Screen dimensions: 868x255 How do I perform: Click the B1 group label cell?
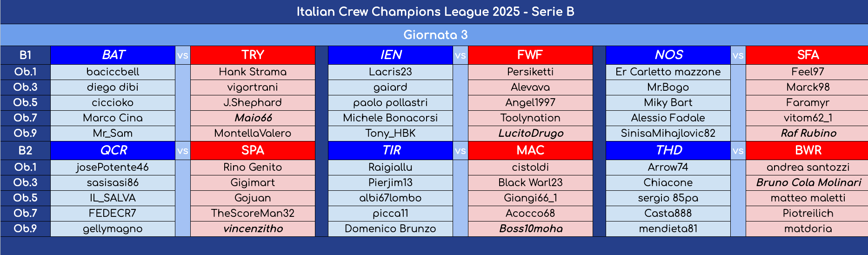[x=25, y=55]
